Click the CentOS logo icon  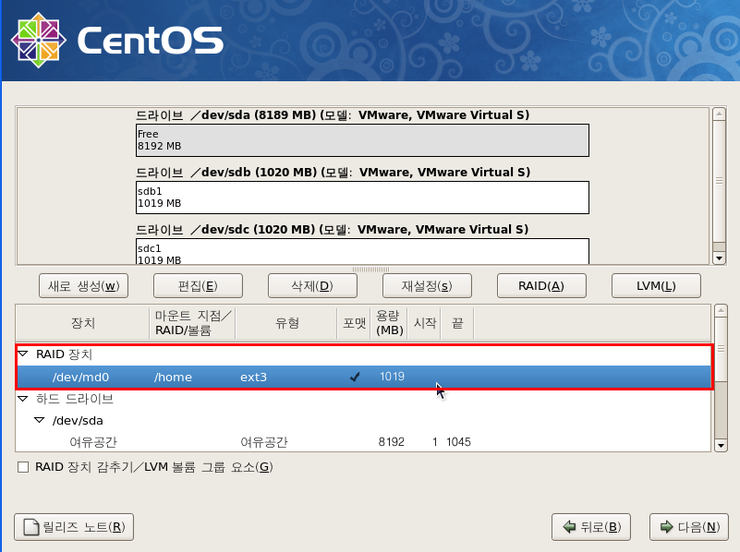click(x=37, y=40)
